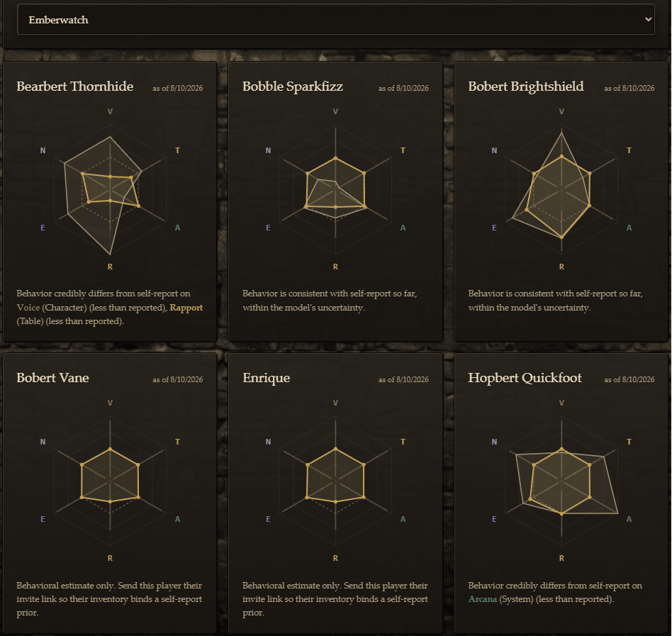Click the E axis label on Enrique's chart
Screen dimensions: 672x636
click(x=268, y=519)
